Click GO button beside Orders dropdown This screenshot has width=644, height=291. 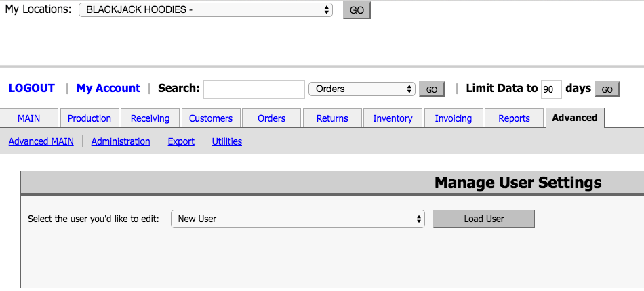click(432, 89)
